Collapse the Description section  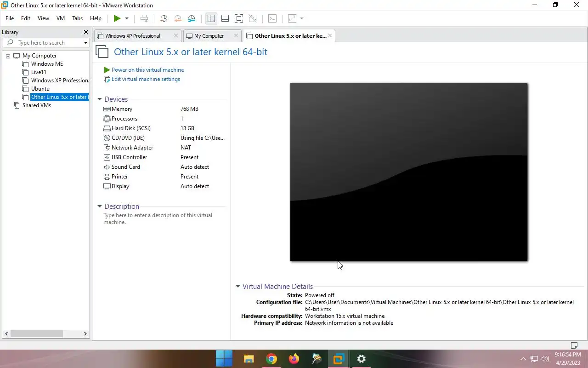coord(100,207)
